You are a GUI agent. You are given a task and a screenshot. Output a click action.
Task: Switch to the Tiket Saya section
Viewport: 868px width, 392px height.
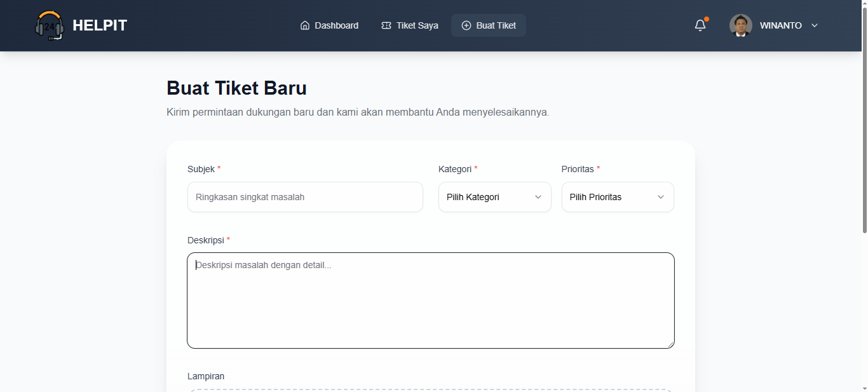coord(417,25)
